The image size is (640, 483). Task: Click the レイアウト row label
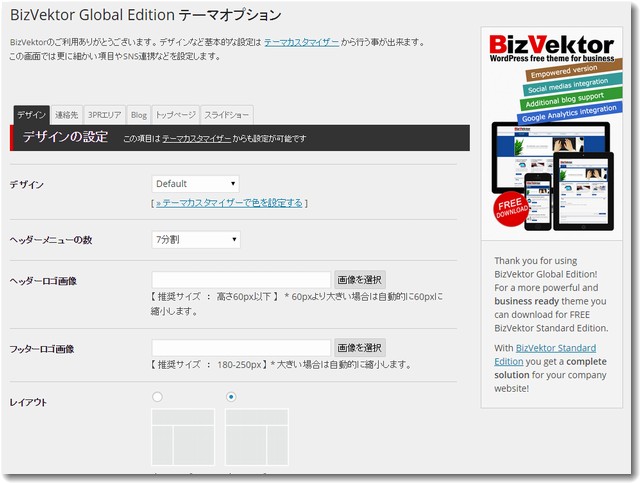pos(28,403)
